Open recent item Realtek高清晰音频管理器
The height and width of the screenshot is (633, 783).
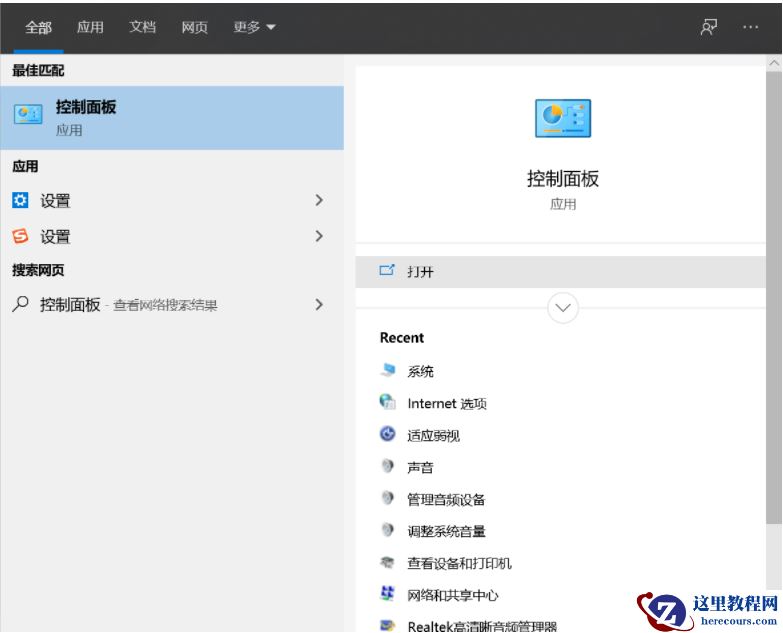[482, 626]
